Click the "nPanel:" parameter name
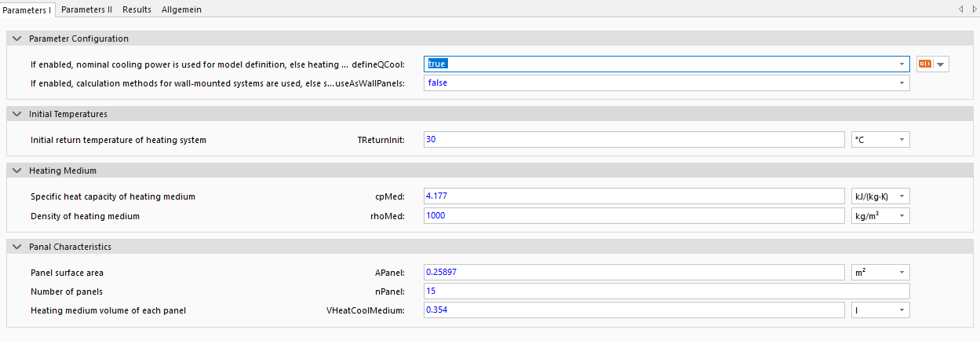Screen dimensions: 980x341 pos(390,291)
